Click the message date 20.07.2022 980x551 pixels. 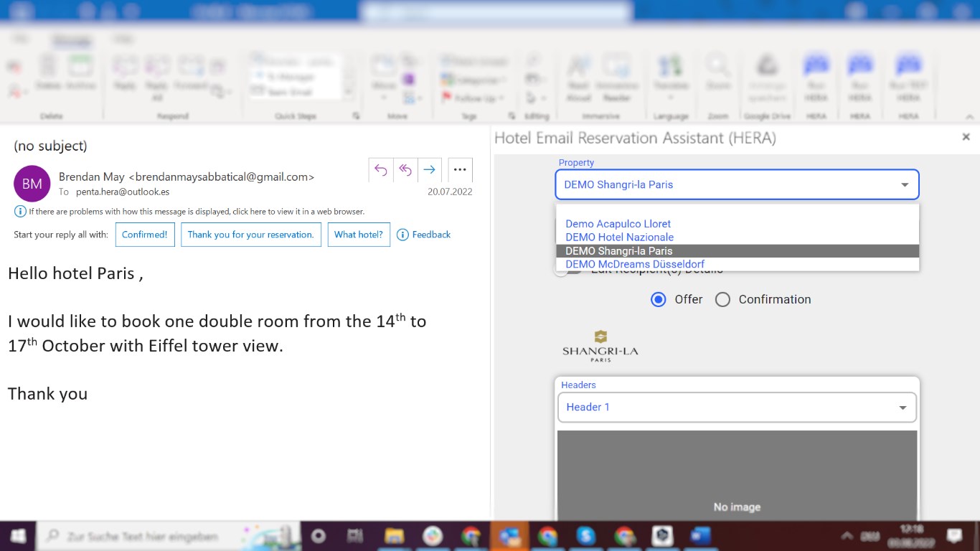[x=450, y=192]
